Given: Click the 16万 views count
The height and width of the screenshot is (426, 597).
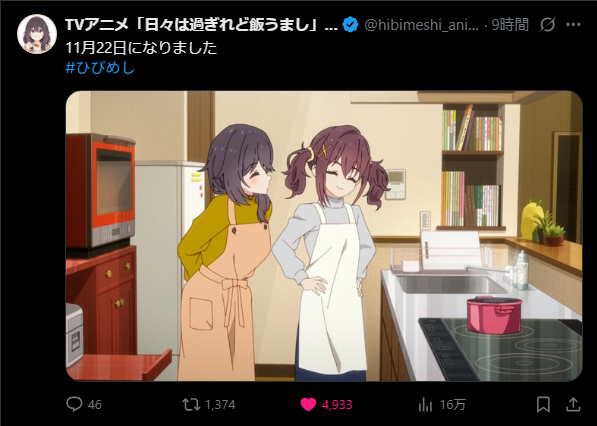Looking at the screenshot, I should tap(453, 404).
